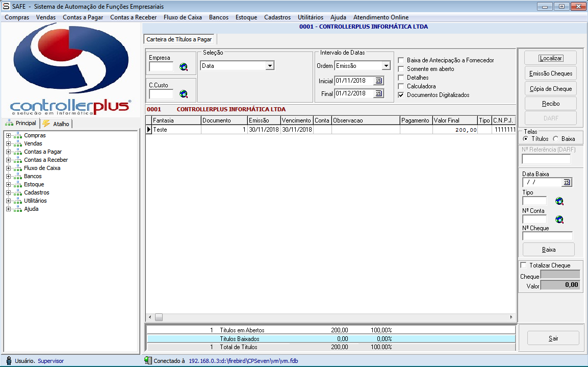Image resolution: width=588 pixels, height=367 pixels.
Task: Switch to the Atalho tab
Action: (x=56, y=124)
